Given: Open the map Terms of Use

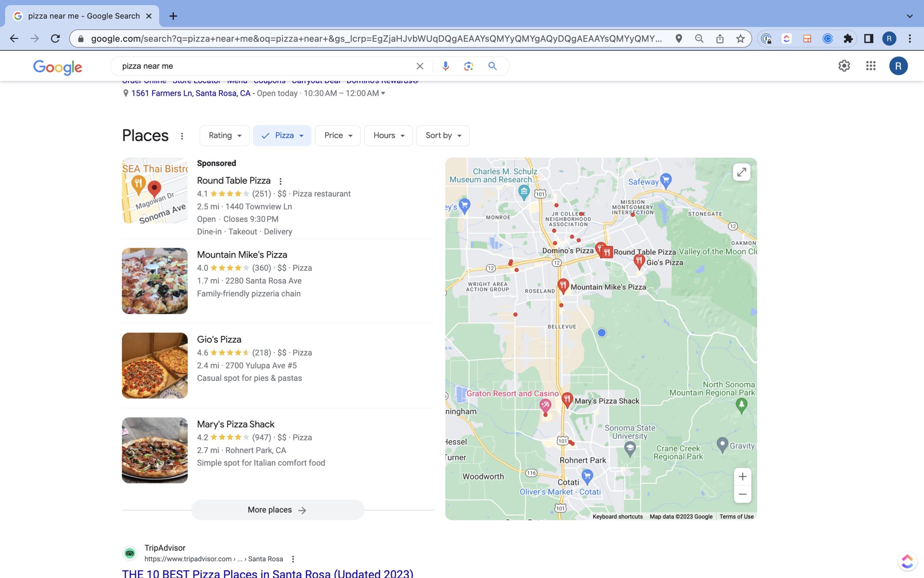Looking at the screenshot, I should point(736,517).
